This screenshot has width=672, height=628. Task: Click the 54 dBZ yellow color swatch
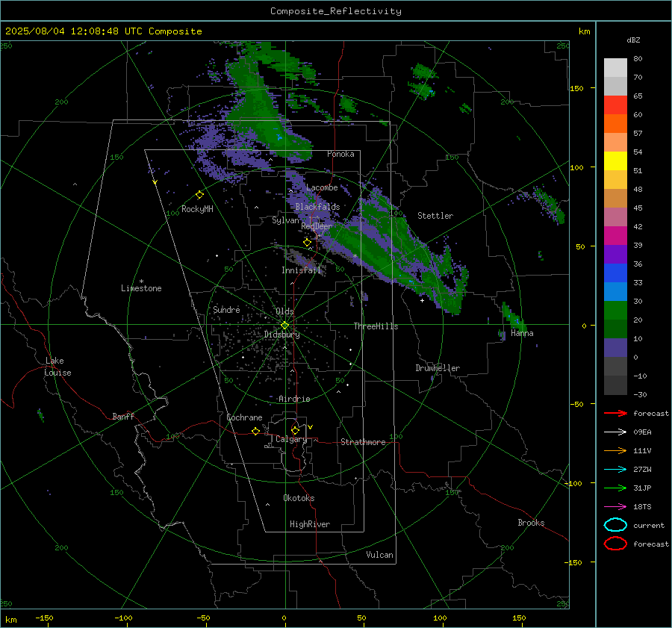615,161
